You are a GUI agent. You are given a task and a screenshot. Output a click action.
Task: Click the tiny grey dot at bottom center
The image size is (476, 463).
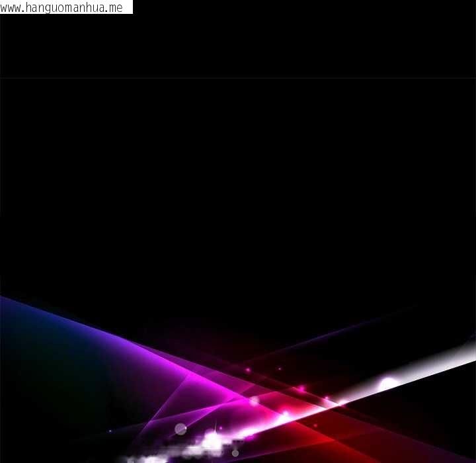[235, 453]
